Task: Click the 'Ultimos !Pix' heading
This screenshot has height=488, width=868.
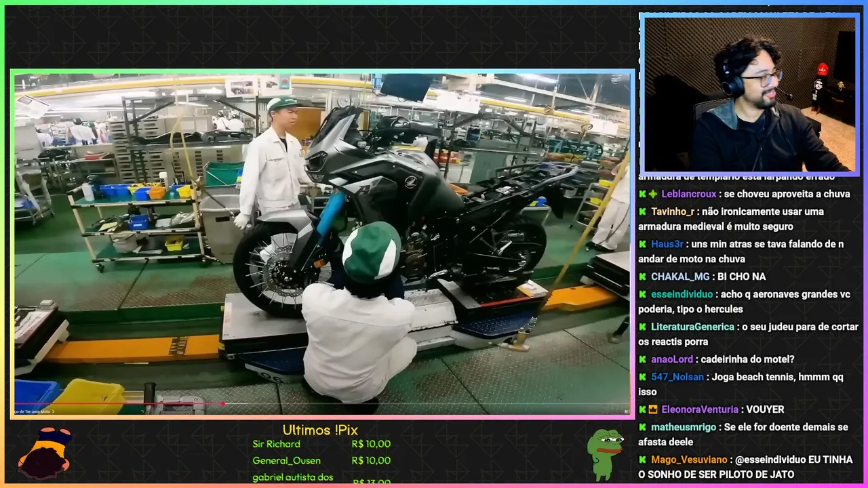Action: pos(320,430)
